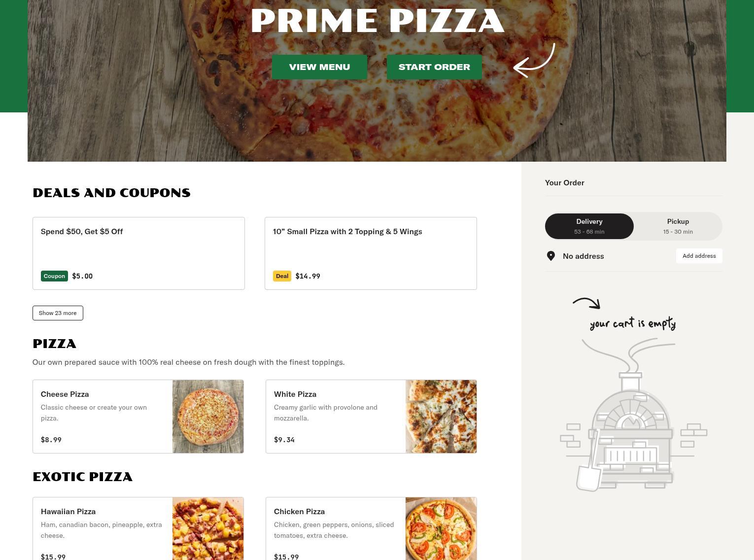The image size is (754, 560).
Task: Click the Add address button
Action: pos(699,256)
